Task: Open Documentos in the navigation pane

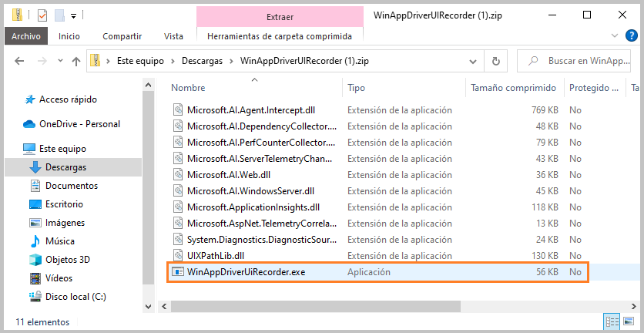Action: (64, 186)
